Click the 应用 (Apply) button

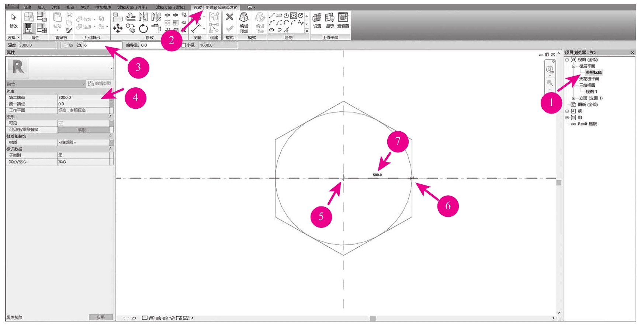(101, 317)
